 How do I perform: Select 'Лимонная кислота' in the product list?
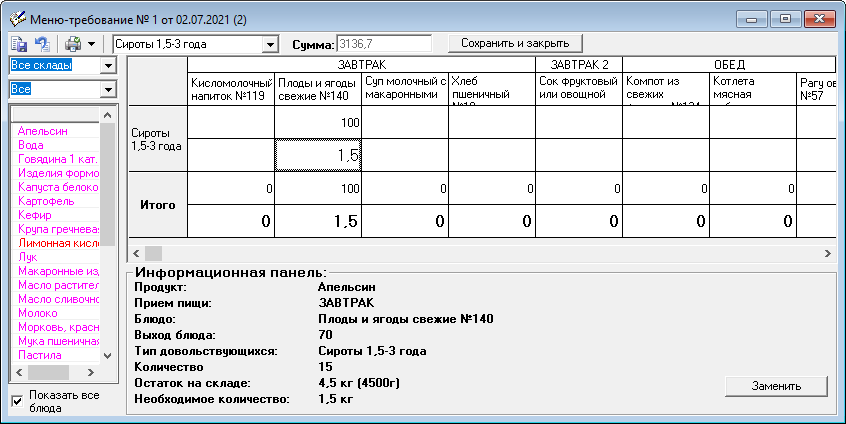[x=58, y=243]
